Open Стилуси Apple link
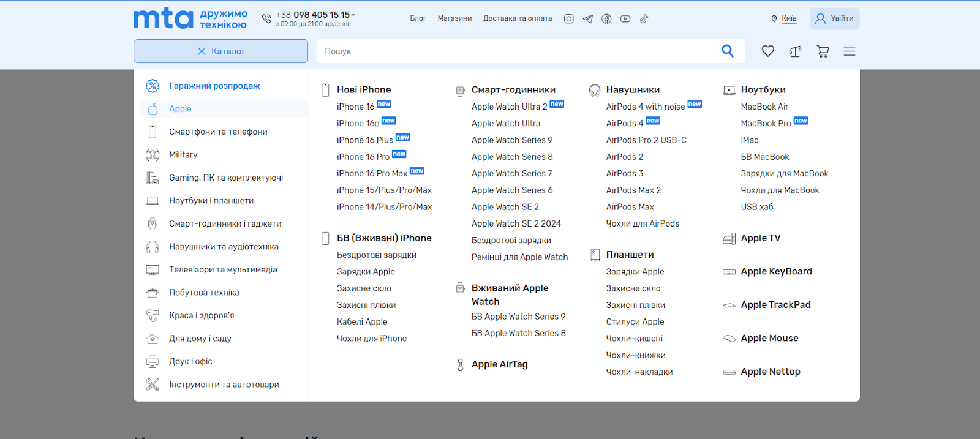Image resolution: width=980 pixels, height=439 pixels. 635,321
